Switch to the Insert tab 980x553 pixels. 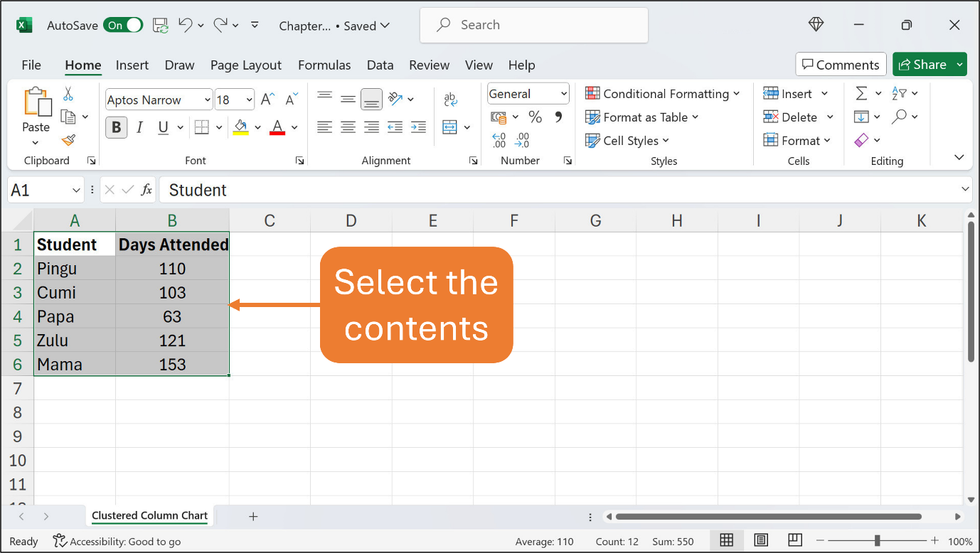pos(132,65)
